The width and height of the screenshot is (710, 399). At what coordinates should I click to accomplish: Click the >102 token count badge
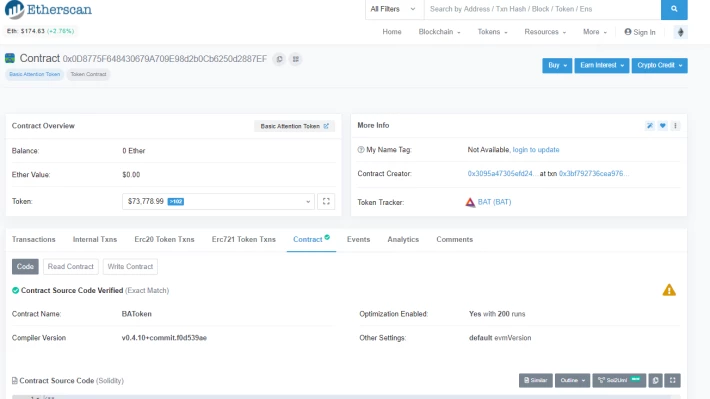click(176, 202)
